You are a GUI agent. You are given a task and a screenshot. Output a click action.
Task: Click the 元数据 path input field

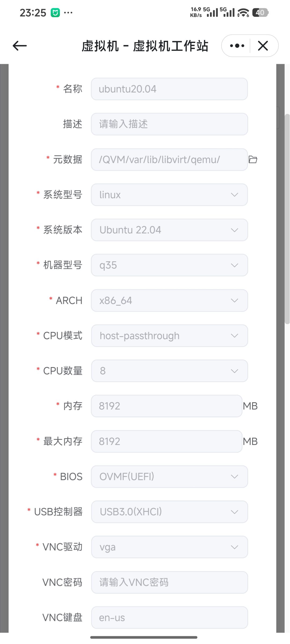tap(169, 160)
